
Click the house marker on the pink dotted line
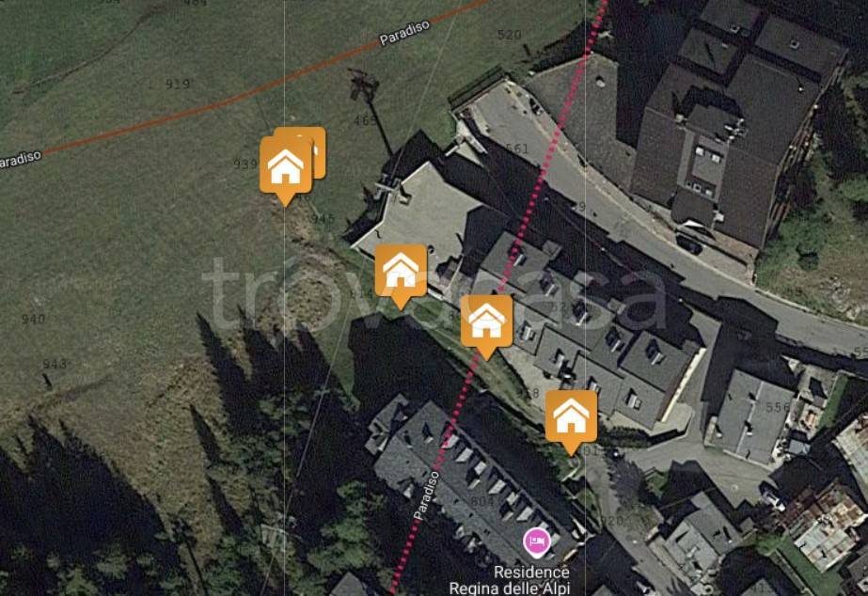(x=486, y=325)
